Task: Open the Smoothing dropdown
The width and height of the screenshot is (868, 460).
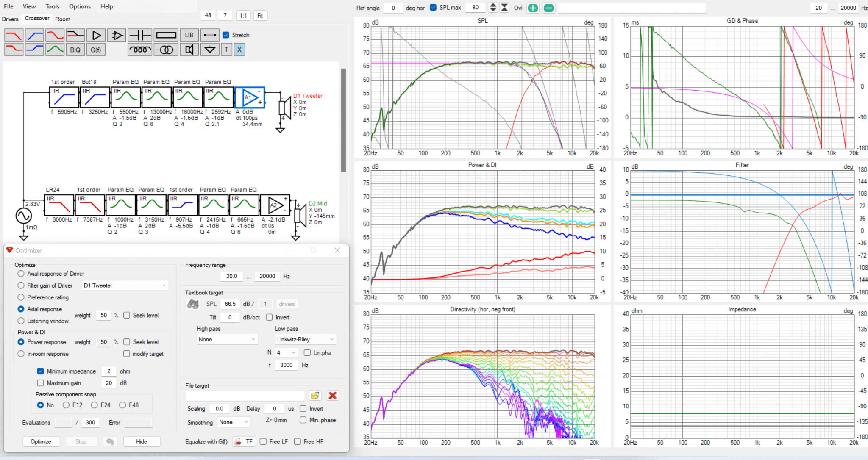Action: tap(234, 422)
